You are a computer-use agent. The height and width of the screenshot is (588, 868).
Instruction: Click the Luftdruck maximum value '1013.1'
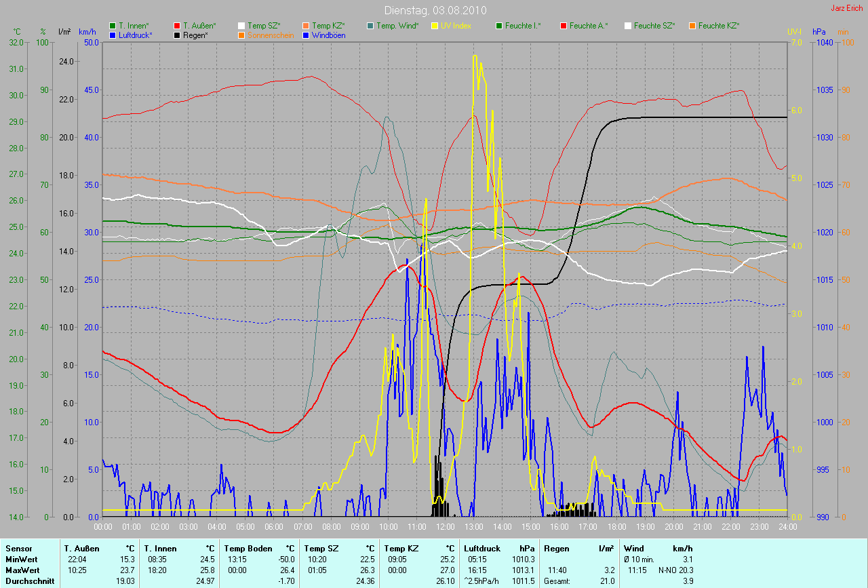pyautogui.click(x=523, y=570)
